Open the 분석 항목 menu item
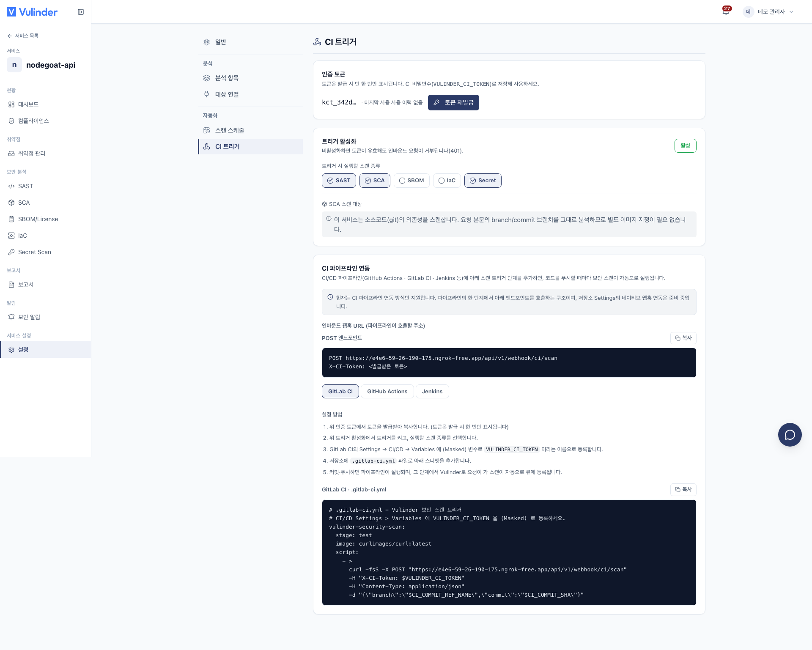 [250, 78]
